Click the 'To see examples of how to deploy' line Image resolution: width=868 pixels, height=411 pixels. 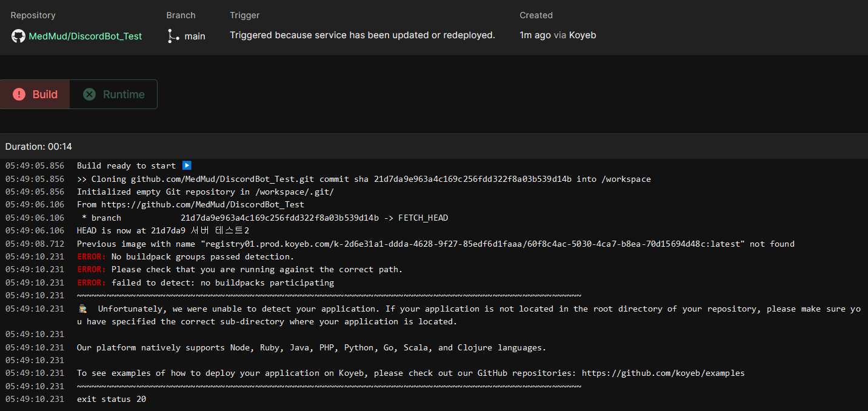411,373
